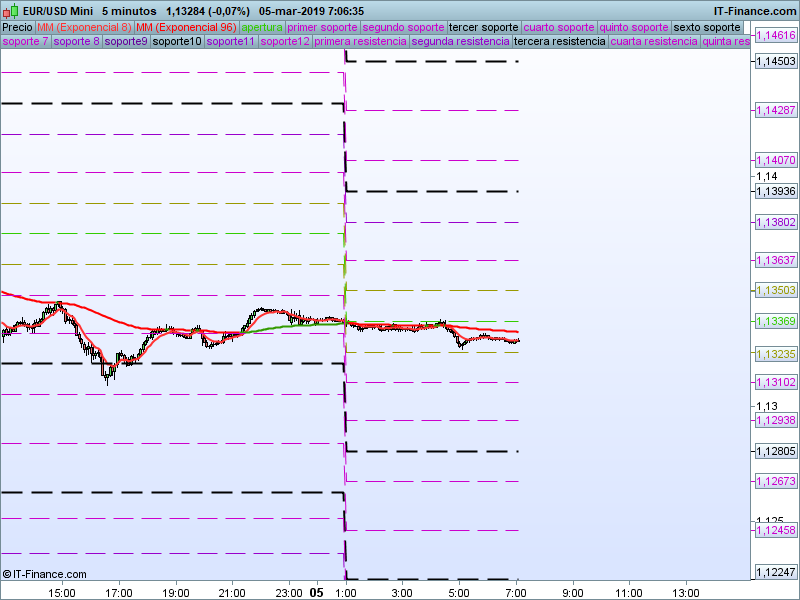Click the 1,13936 price level tag
800x600 pixels.
(x=776, y=191)
